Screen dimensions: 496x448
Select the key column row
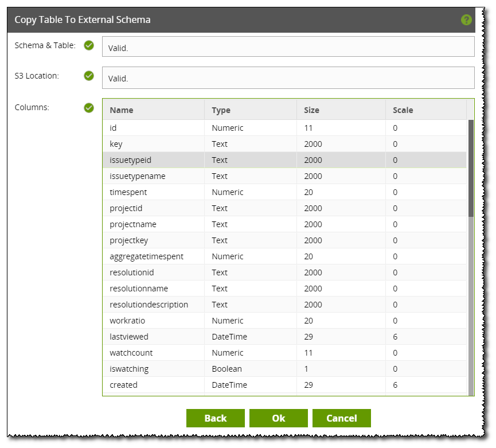click(x=284, y=144)
